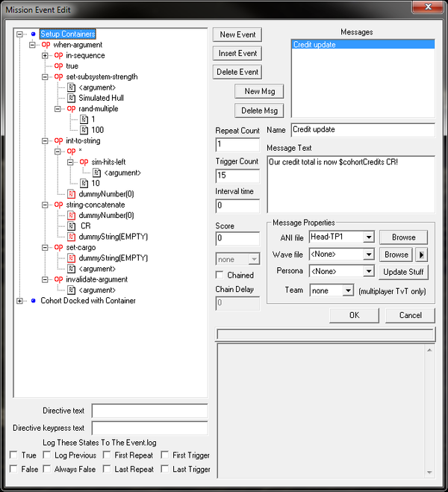The image size is (448, 492).
Task: Click the Directive text input field
Action: tap(149, 411)
